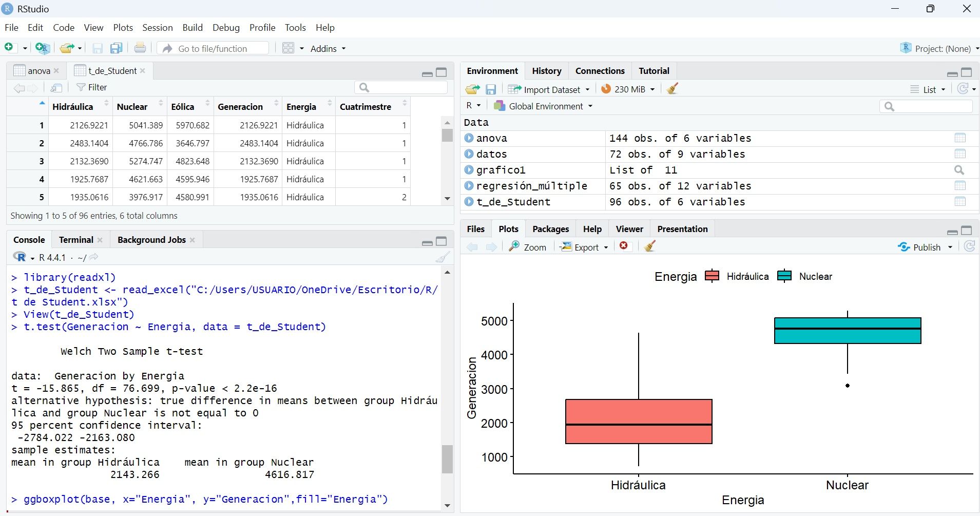Open an existing file icon
This screenshot has width=980, height=516.
point(67,48)
